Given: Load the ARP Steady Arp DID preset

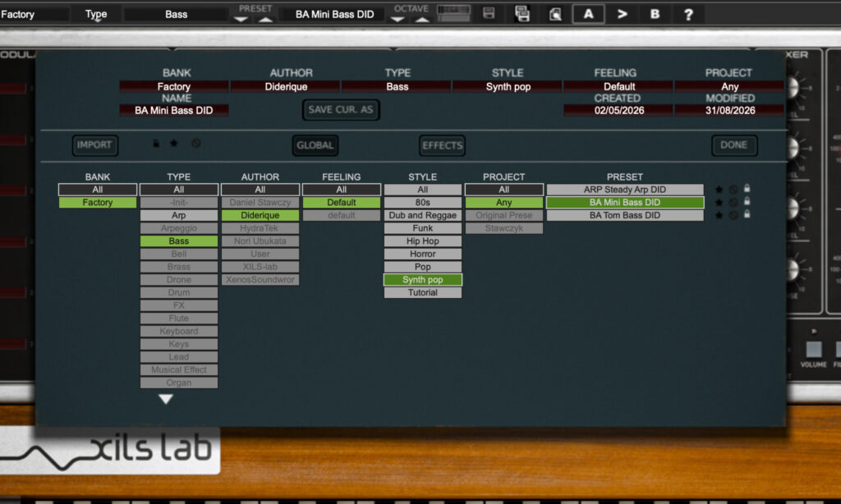Looking at the screenshot, I should pyautogui.click(x=625, y=190).
